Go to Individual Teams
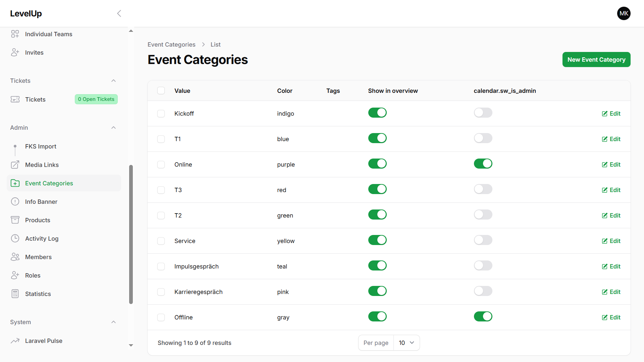The width and height of the screenshot is (644, 362). (49, 34)
